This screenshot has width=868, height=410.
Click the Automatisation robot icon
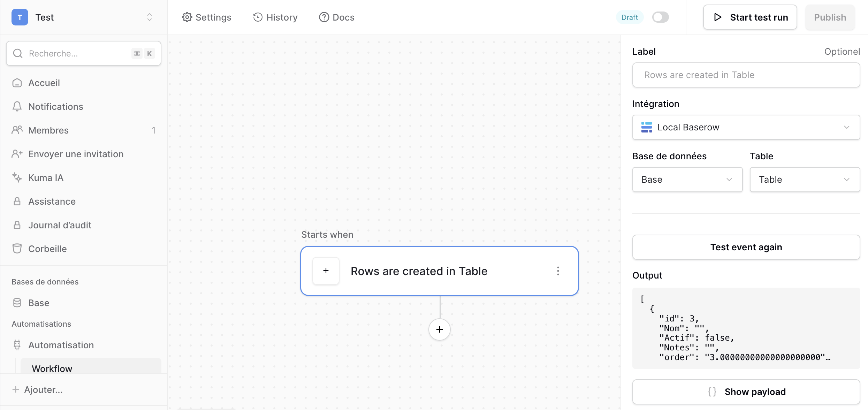point(17,345)
